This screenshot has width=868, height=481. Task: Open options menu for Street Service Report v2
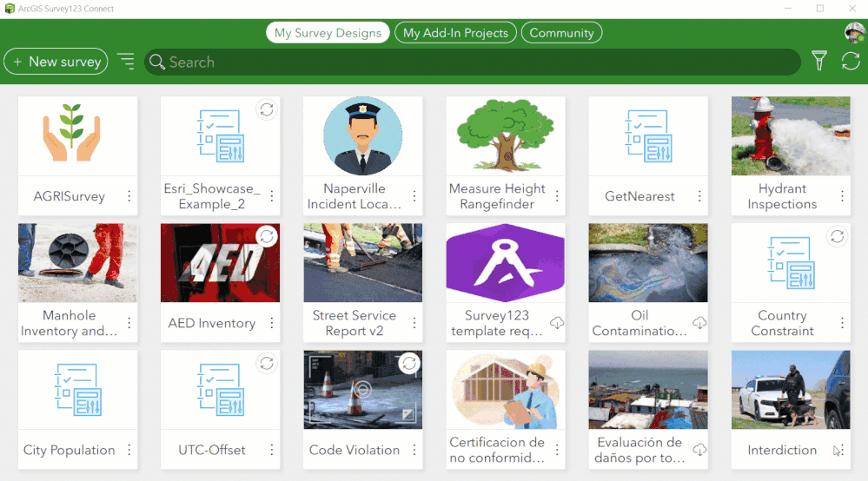click(x=414, y=323)
